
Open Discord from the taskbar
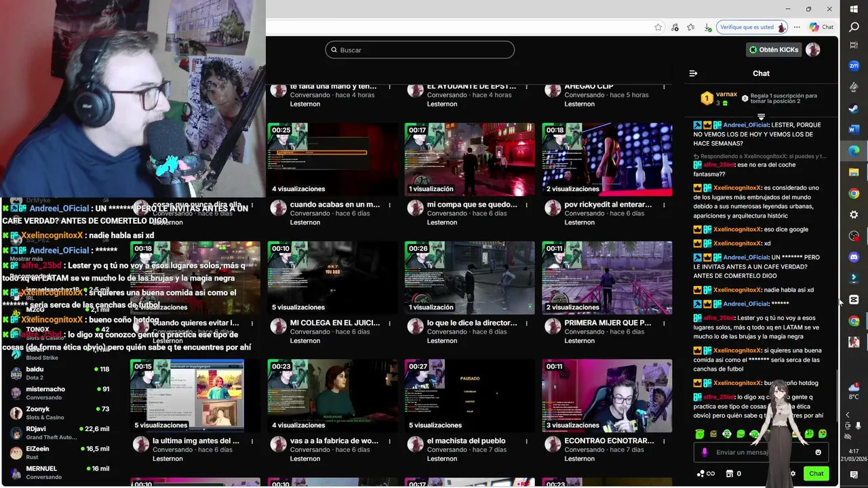point(854,257)
